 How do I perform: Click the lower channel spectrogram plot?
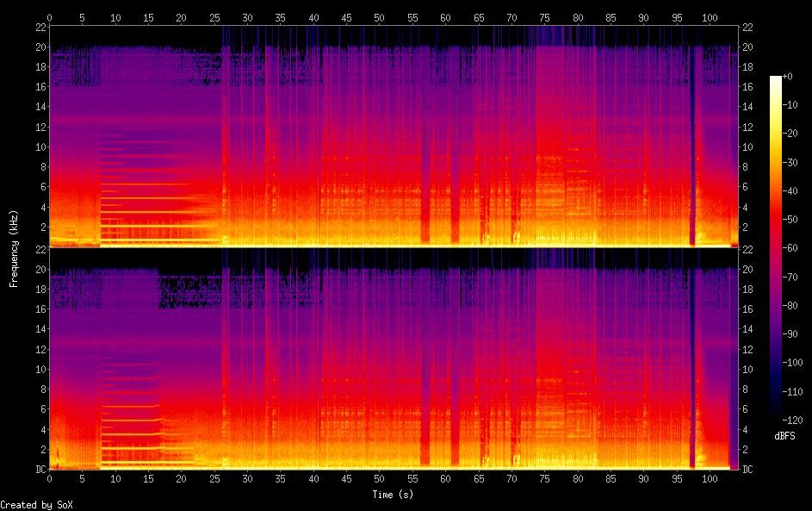pyautogui.click(x=394, y=358)
